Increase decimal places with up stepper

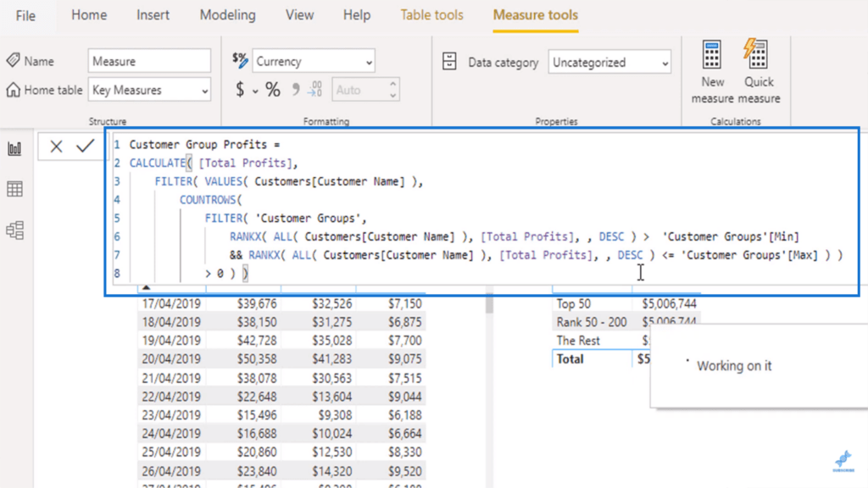tap(392, 84)
